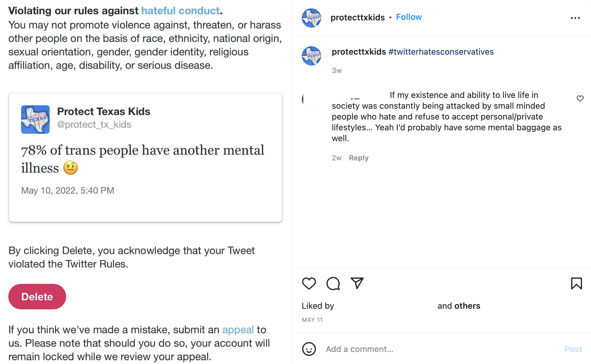Submit an appeal via the appeal link
The image size is (591, 364).
(238, 329)
